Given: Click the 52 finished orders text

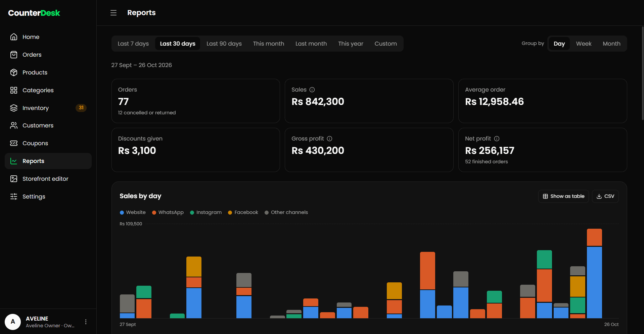Looking at the screenshot, I should click(x=486, y=162).
